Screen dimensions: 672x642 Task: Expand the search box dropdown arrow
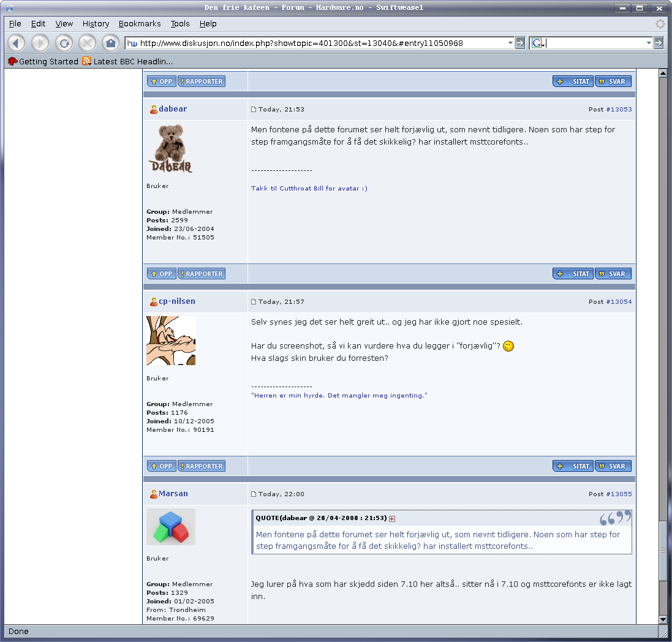(x=649, y=43)
